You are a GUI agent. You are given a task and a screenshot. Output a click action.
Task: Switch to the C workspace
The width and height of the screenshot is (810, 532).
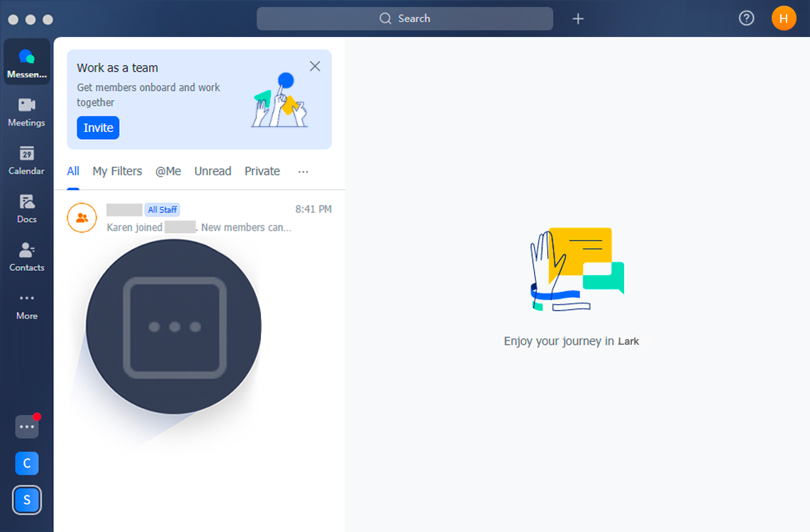[x=27, y=463]
